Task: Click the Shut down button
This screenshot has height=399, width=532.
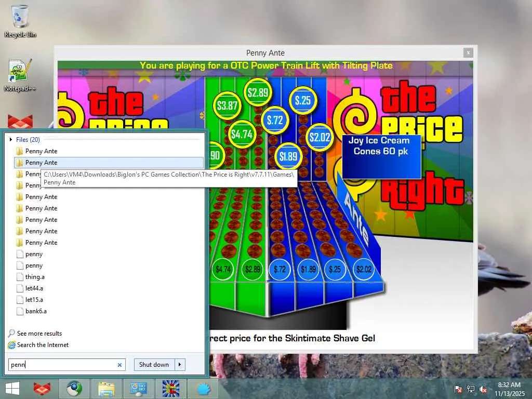Action: pos(154,365)
